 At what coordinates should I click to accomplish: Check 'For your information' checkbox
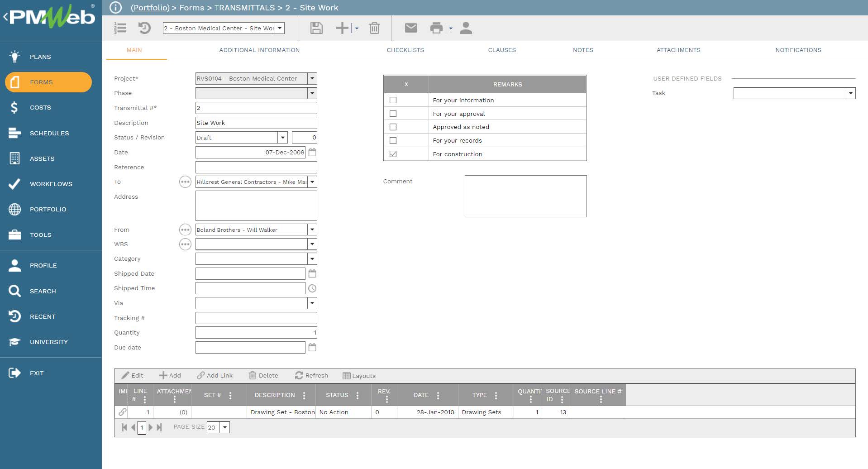coord(393,100)
